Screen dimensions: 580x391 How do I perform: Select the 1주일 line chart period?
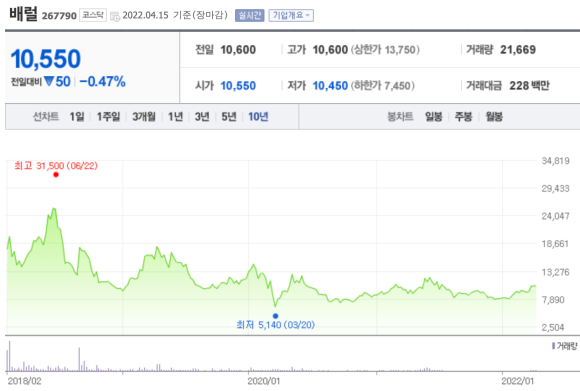coord(108,117)
